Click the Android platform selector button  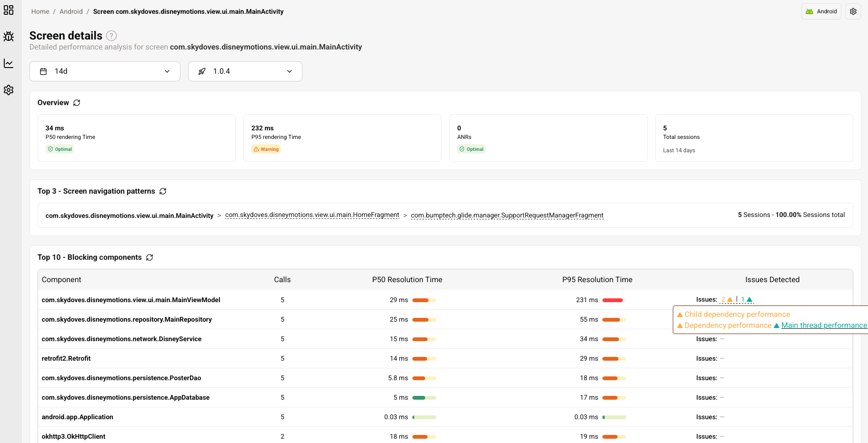tap(821, 11)
